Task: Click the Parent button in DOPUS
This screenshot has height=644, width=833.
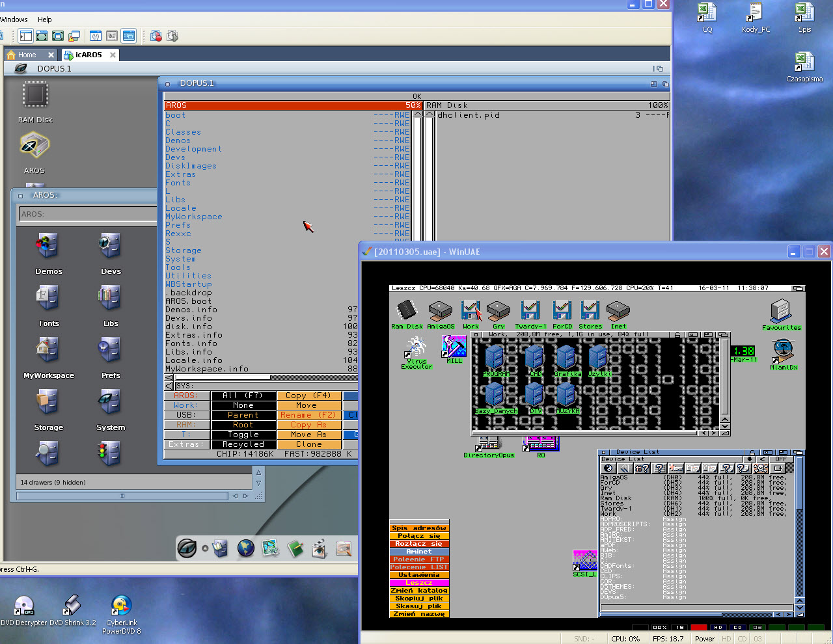Action: 243,415
